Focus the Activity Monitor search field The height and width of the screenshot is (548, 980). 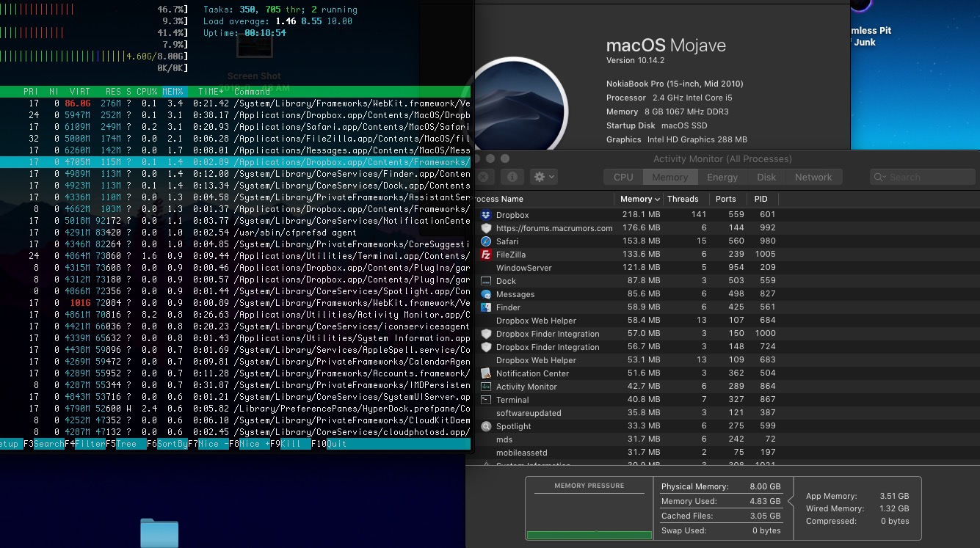pyautogui.click(x=923, y=177)
